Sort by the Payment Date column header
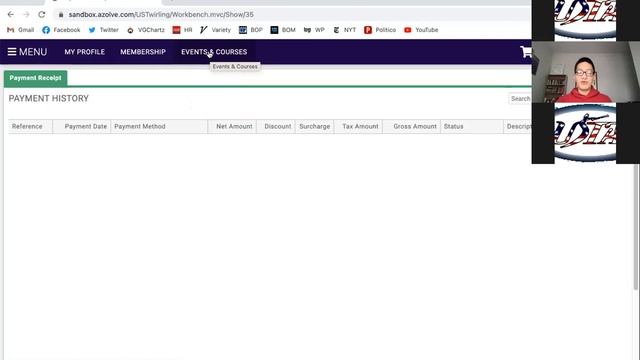640x360 pixels. click(82, 127)
